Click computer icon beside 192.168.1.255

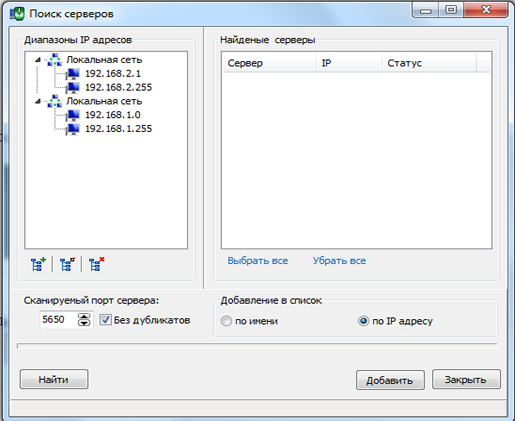(x=73, y=129)
